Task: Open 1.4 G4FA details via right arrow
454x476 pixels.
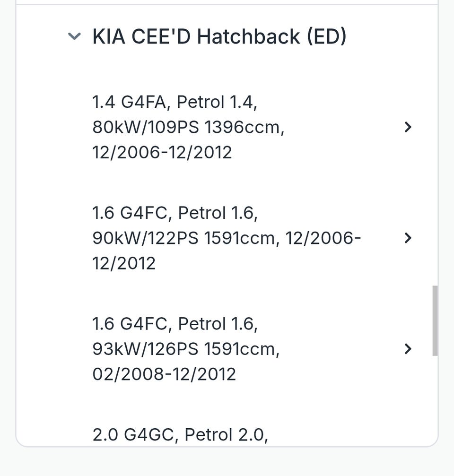Action: coord(408,127)
